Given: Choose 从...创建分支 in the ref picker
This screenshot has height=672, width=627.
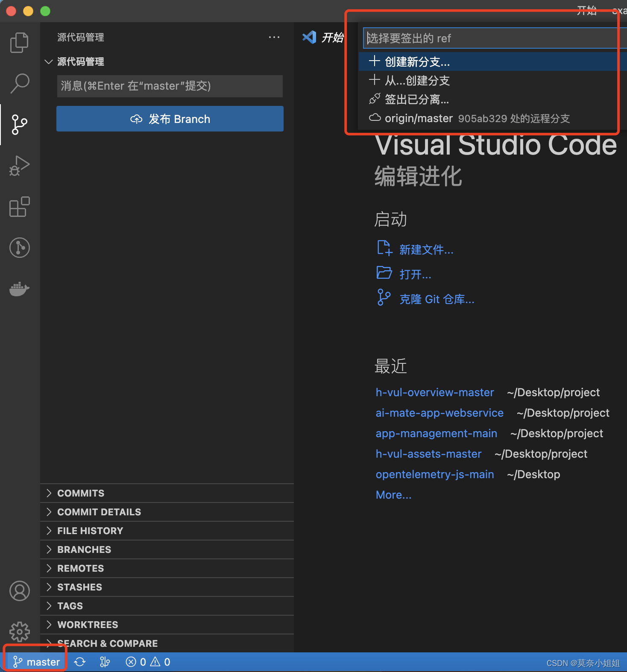Looking at the screenshot, I should (x=492, y=80).
